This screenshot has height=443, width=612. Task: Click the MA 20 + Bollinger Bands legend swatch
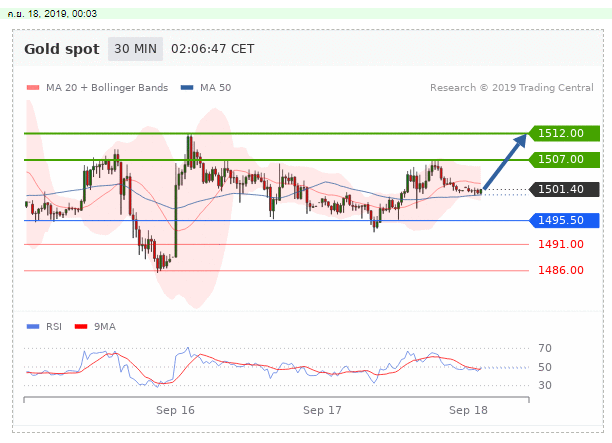(x=33, y=88)
